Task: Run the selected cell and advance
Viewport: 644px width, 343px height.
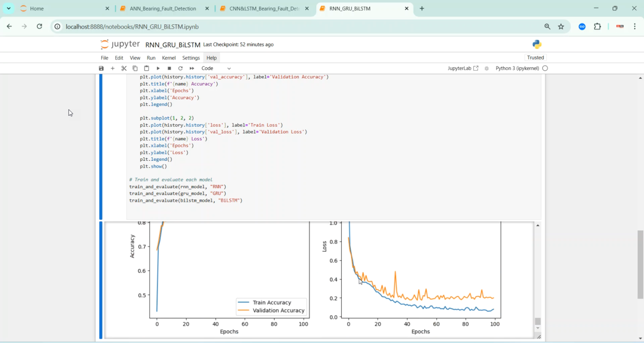Action: pyautogui.click(x=158, y=69)
